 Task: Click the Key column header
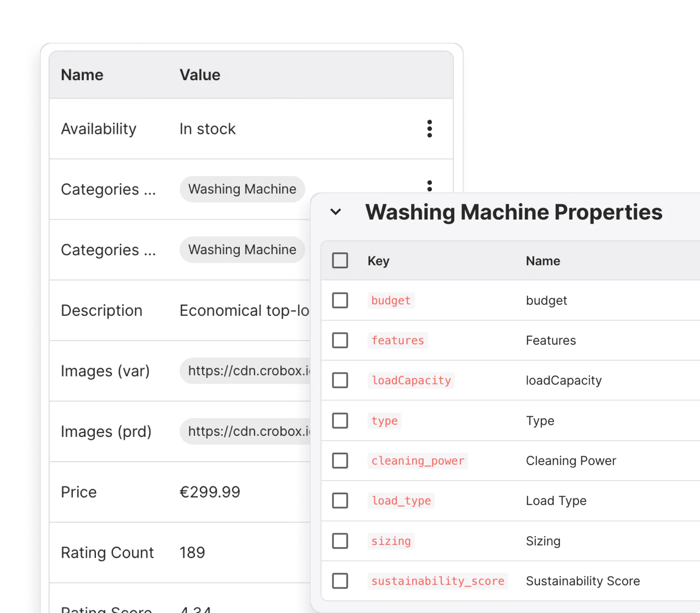379,261
